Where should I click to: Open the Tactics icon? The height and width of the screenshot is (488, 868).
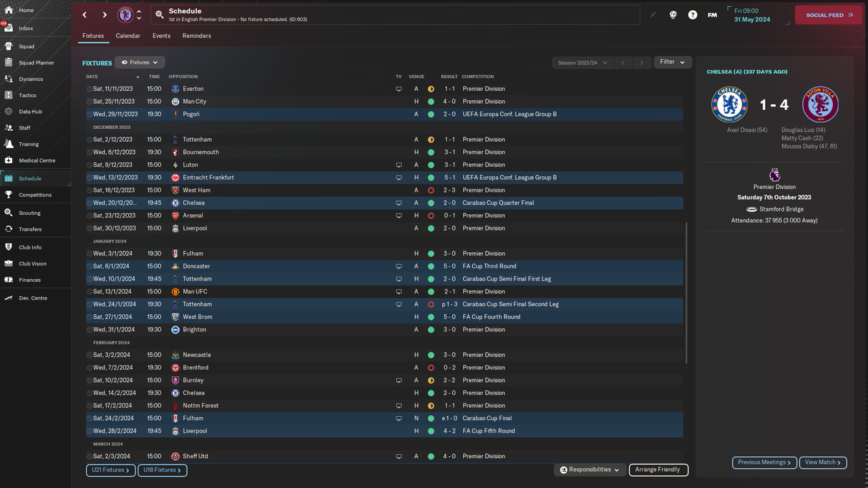pyautogui.click(x=9, y=96)
